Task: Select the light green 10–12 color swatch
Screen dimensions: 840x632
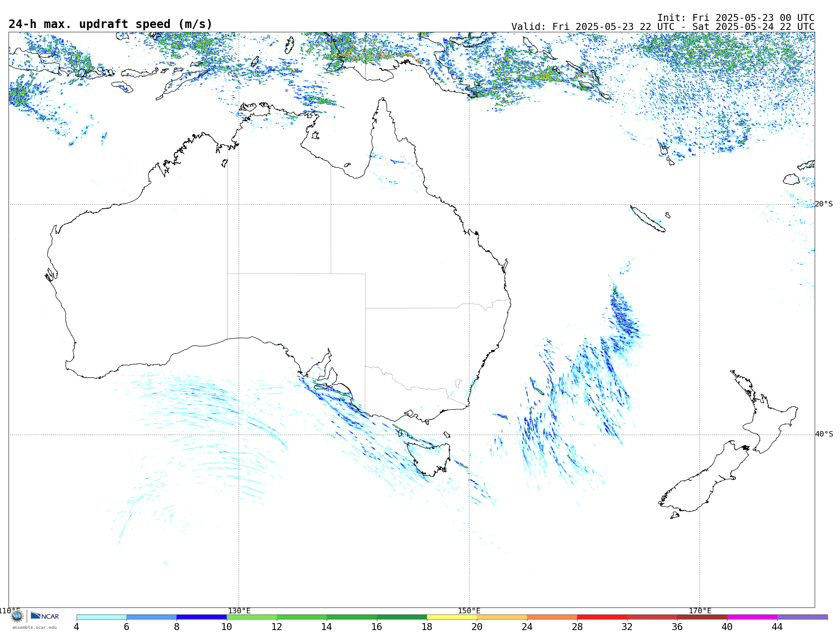Action: (252, 617)
